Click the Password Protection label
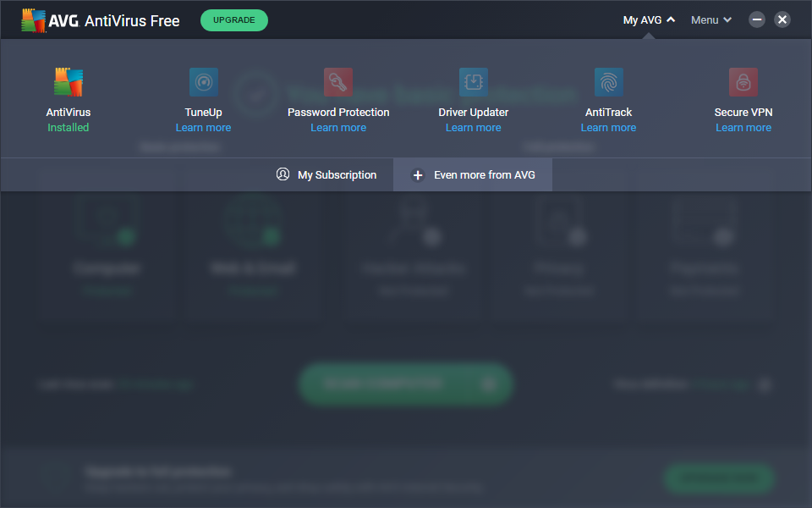The height and width of the screenshot is (508, 812). click(x=338, y=113)
